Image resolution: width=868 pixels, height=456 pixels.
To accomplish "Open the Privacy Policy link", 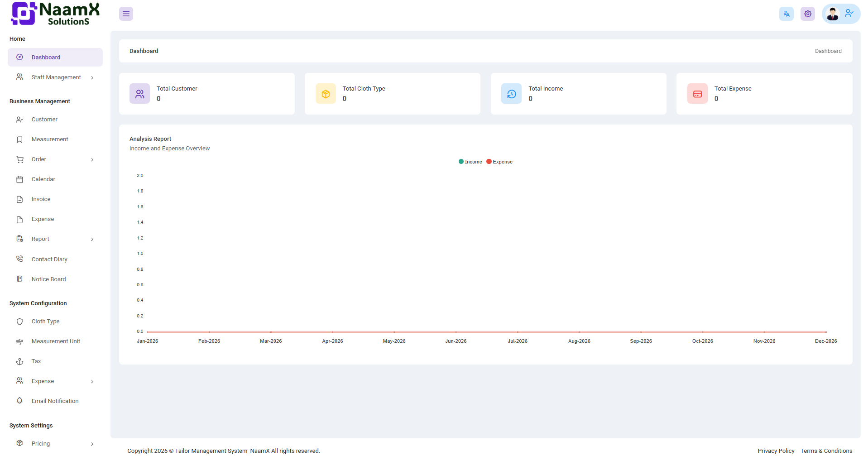I will pos(776,451).
